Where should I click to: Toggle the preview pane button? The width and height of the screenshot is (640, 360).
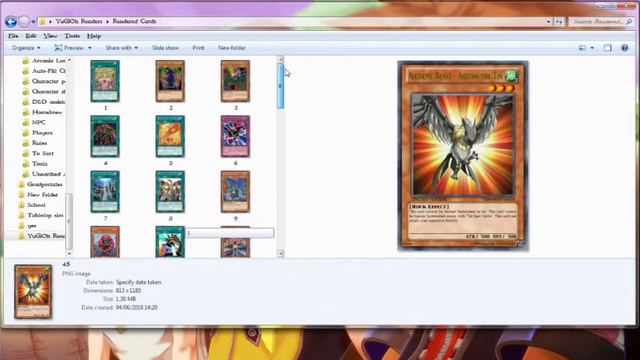coord(608,48)
